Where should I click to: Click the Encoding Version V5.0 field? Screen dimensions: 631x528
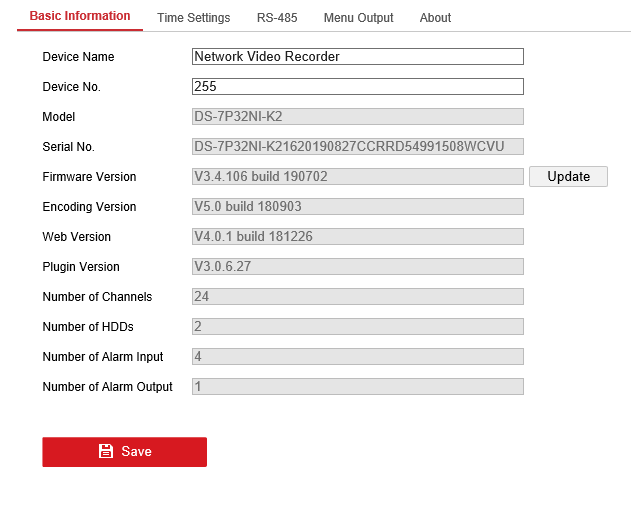(x=357, y=207)
